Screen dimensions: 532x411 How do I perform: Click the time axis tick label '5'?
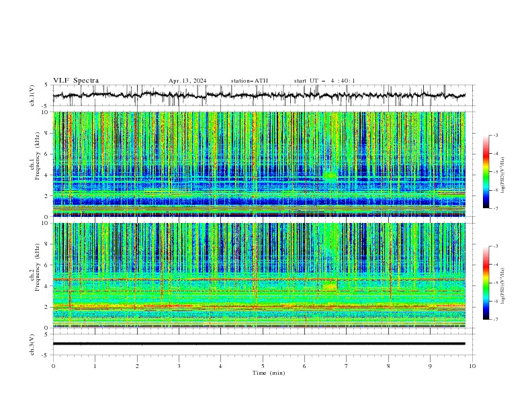(263, 366)
